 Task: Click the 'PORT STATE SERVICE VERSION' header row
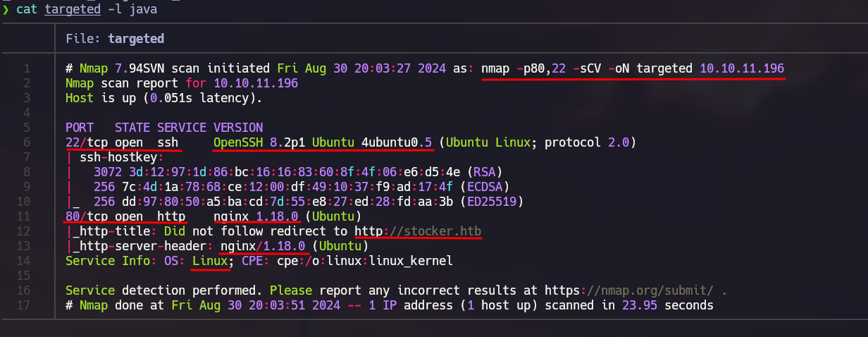coord(163,128)
